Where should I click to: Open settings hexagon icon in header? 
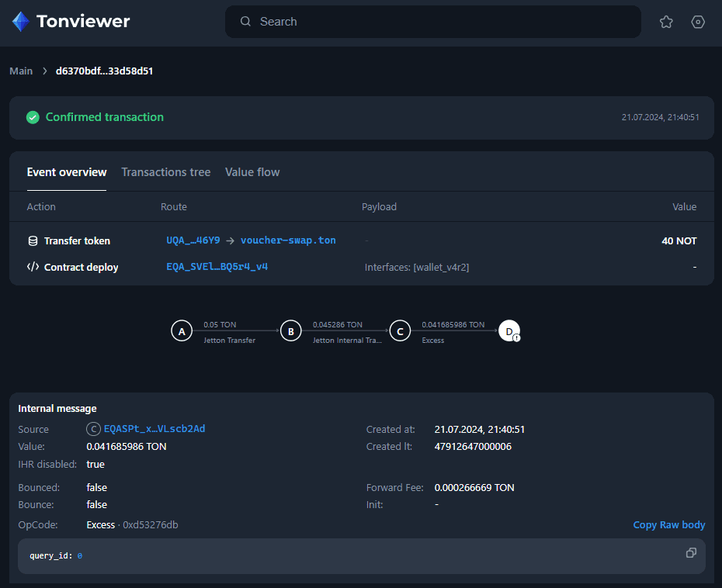pyautogui.click(x=698, y=22)
